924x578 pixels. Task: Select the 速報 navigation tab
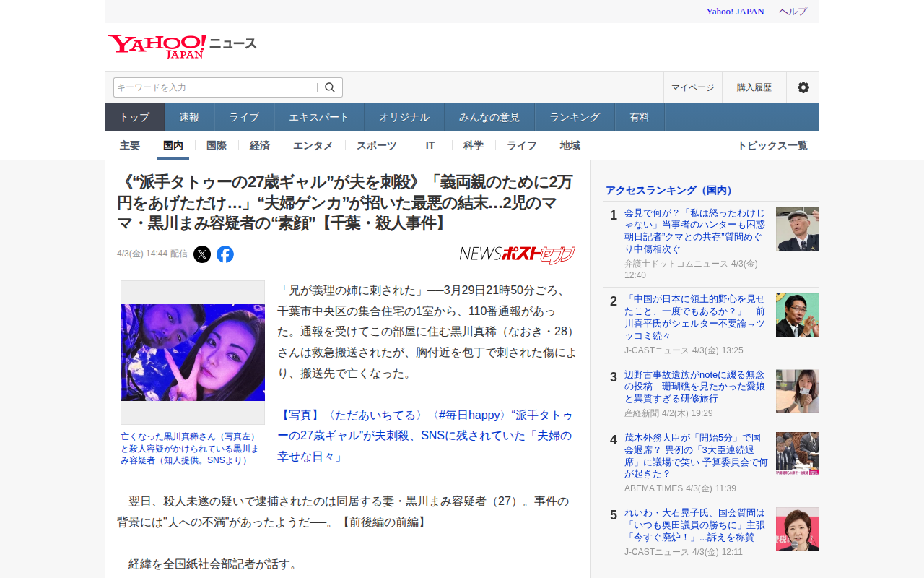coord(190,117)
